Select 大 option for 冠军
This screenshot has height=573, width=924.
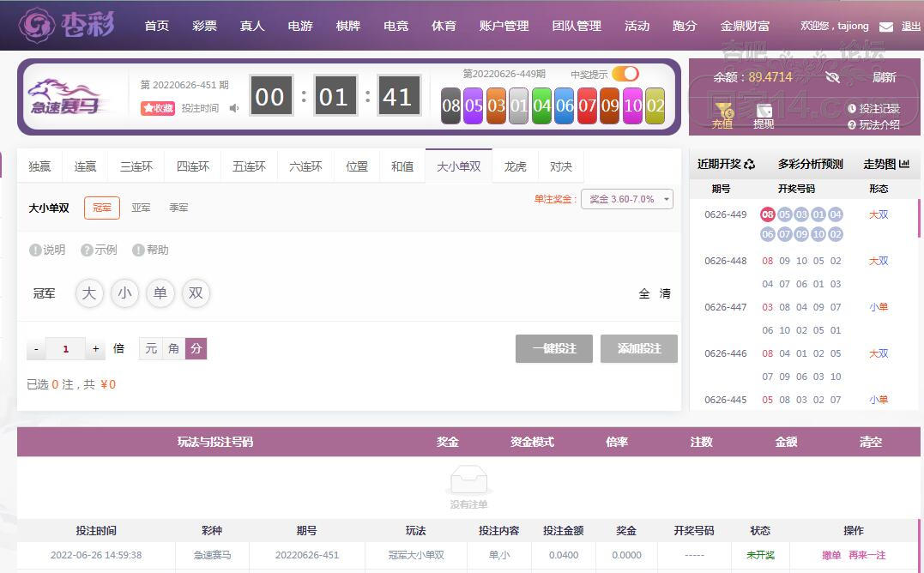click(x=89, y=293)
